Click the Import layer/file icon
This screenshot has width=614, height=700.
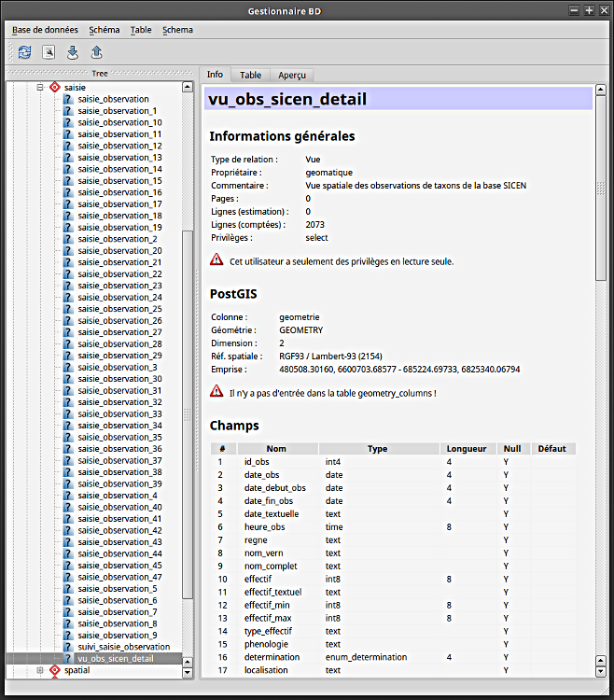click(x=73, y=52)
